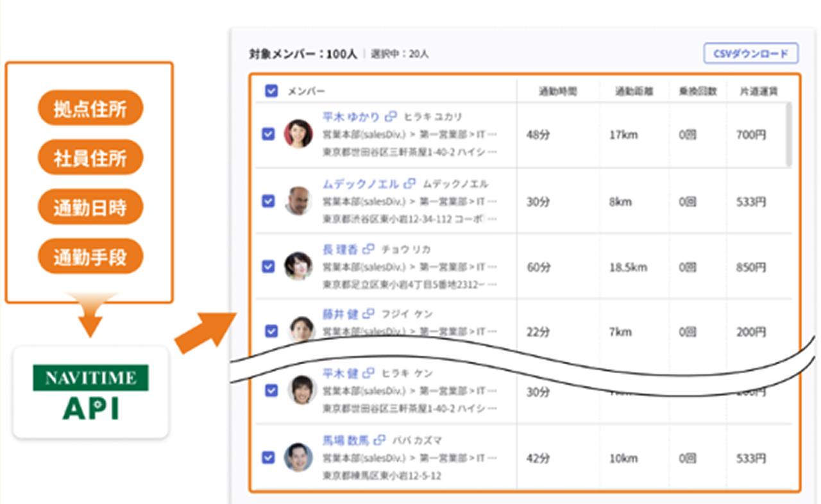Click the 17km distance cell
821x504 pixels.
[x=622, y=135]
